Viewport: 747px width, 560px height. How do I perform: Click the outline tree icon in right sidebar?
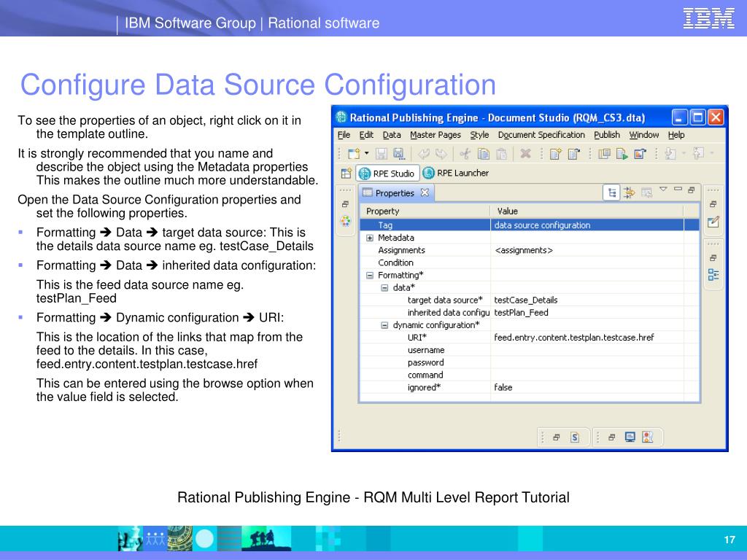coord(713,275)
